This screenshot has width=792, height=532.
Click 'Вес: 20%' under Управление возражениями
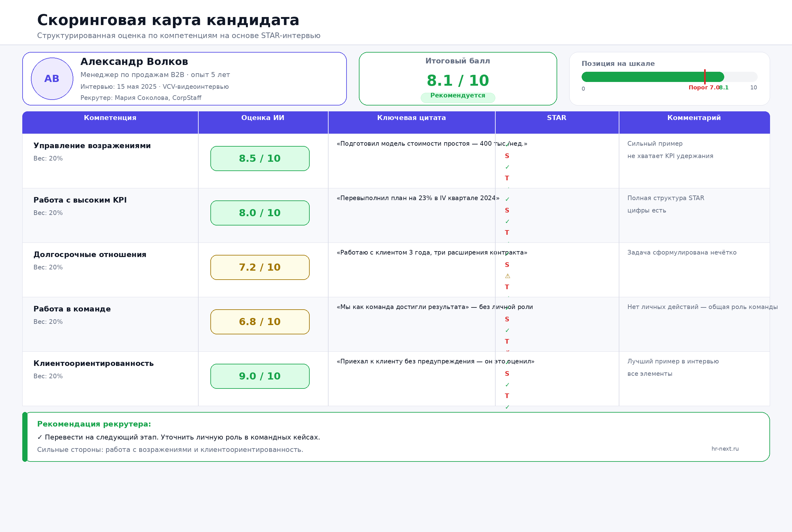click(48, 158)
